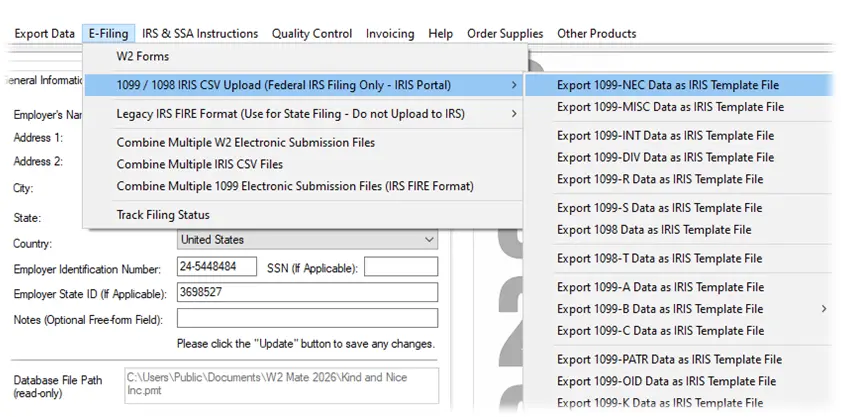Export 1099-C Data as IRIS Template
Screen dimensions: 841x417
[x=679, y=331]
